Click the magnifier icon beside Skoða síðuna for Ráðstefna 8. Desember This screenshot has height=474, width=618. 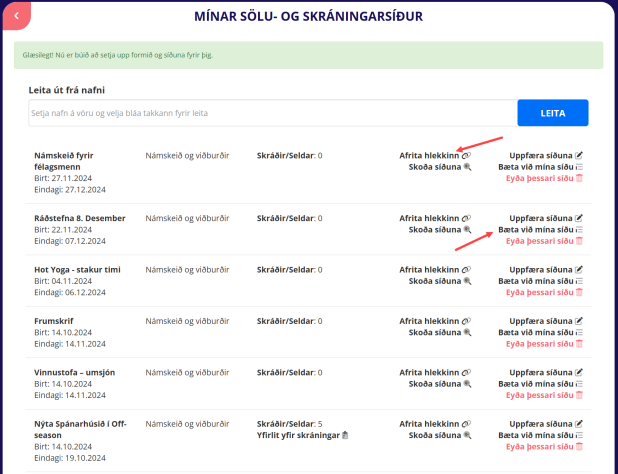[x=466, y=230]
